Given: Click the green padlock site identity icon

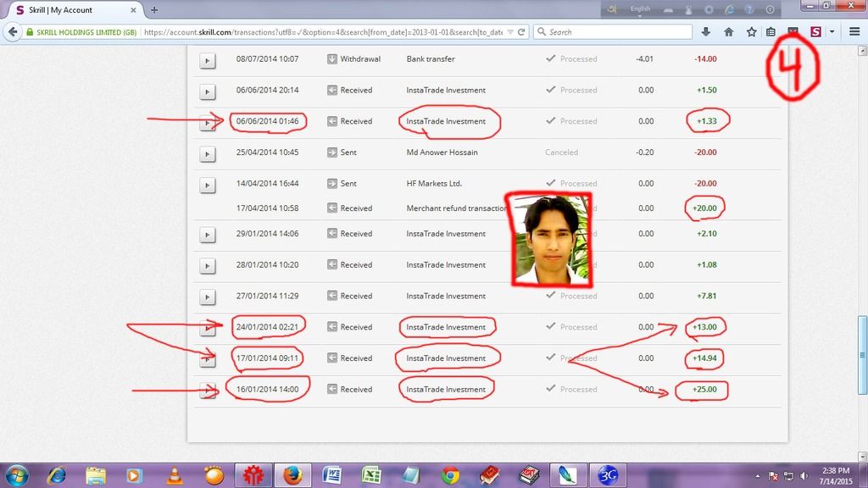Looking at the screenshot, I should (30, 32).
